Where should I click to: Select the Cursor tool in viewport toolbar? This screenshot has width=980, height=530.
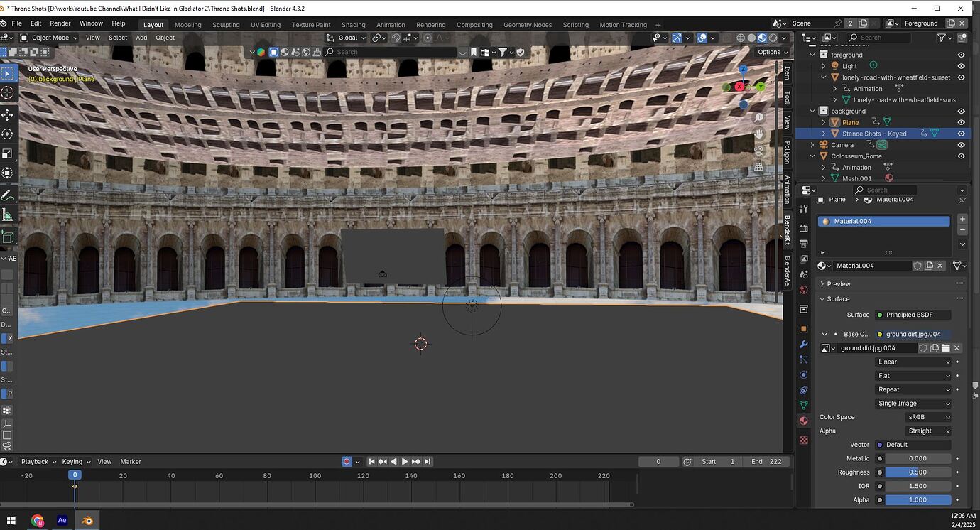(7, 93)
